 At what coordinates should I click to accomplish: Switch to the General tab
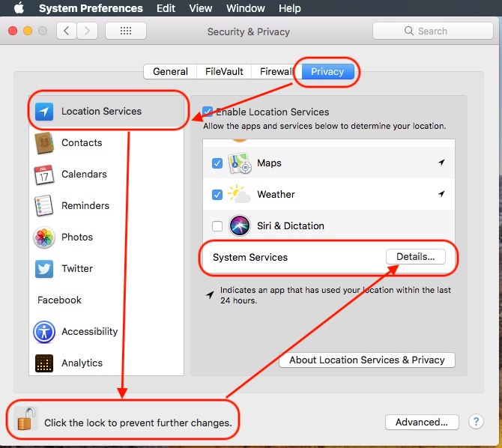[x=170, y=71]
